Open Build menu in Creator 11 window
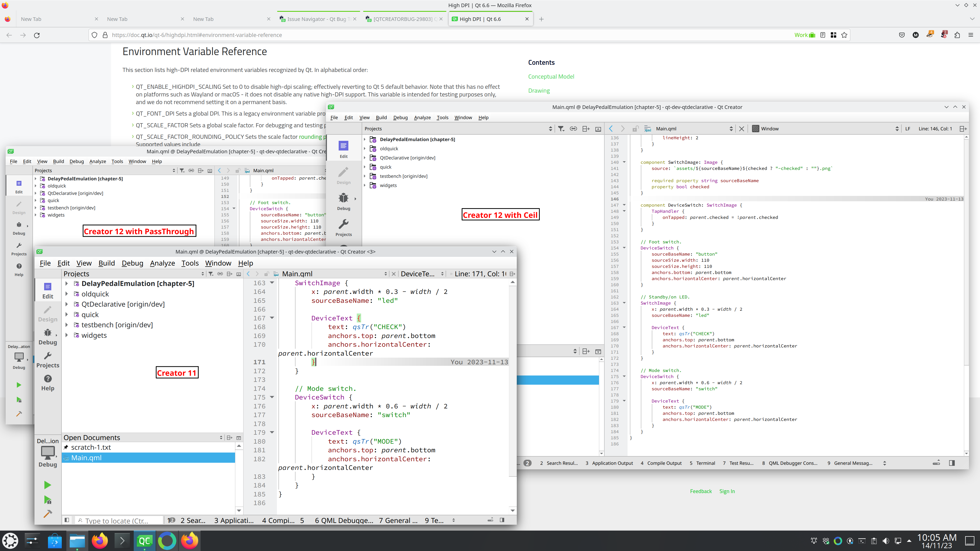 click(x=106, y=263)
